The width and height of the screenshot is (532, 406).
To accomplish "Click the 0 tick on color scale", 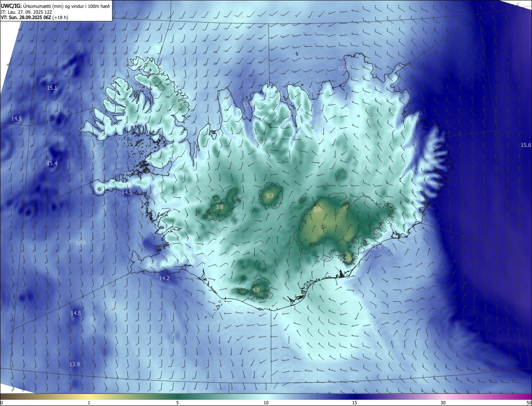I will click(1, 403).
